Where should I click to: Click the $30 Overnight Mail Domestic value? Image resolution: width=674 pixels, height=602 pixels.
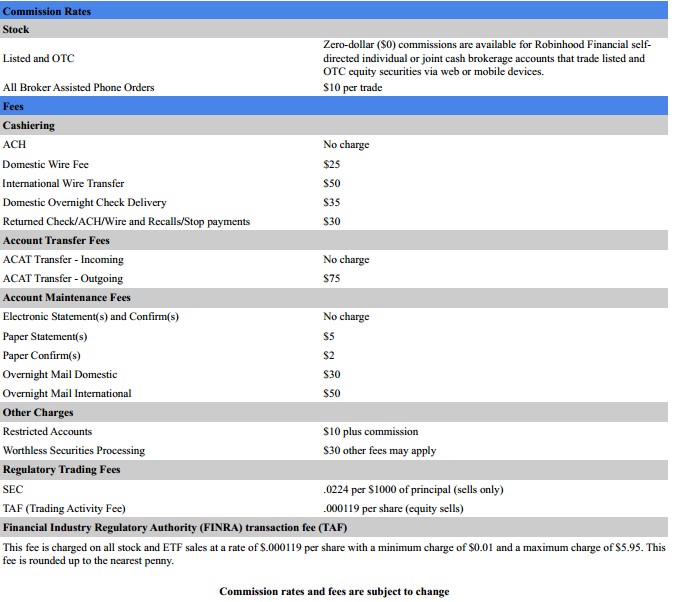[x=331, y=375]
